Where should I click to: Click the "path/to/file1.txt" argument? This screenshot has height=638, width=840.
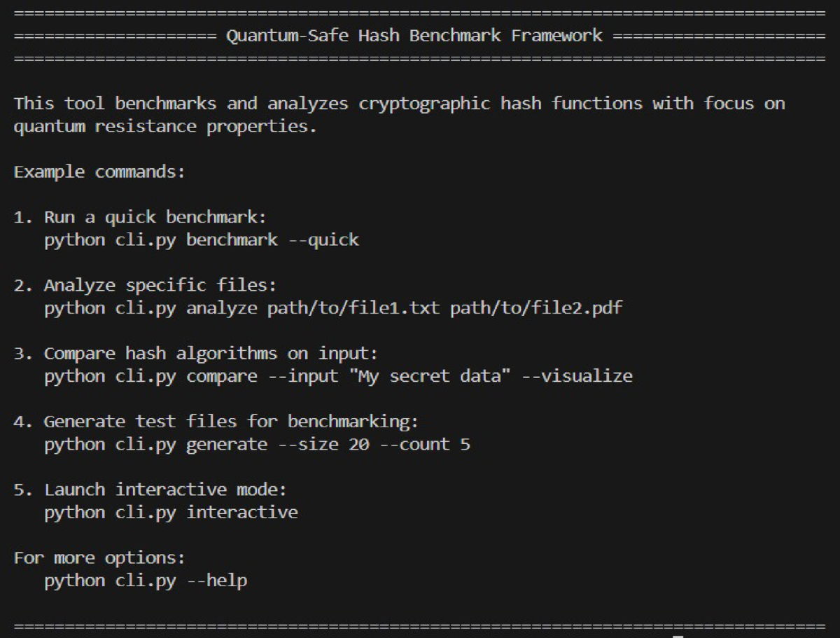pos(353,308)
